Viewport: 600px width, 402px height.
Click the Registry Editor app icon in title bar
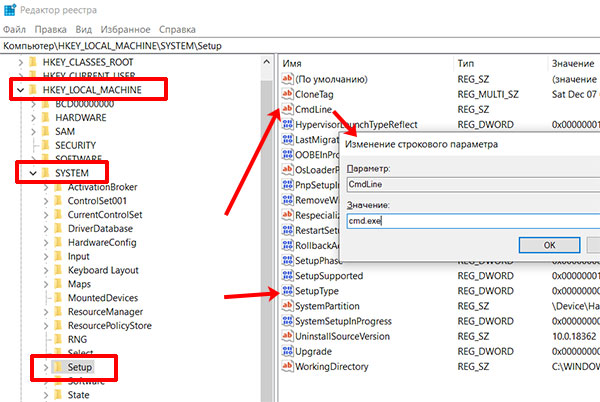click(9, 9)
